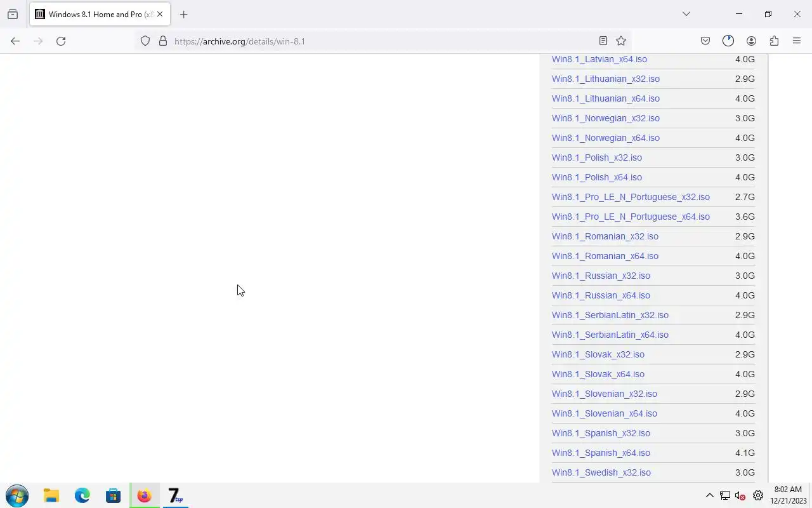812x508 pixels.
Task: Open a new tab with plus button
Action: pos(183,14)
